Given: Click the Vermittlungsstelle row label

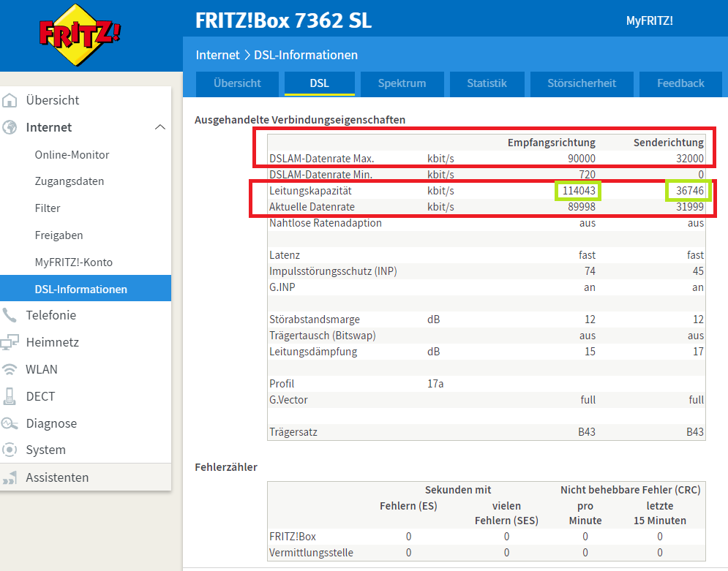Looking at the screenshot, I should click(x=311, y=553).
